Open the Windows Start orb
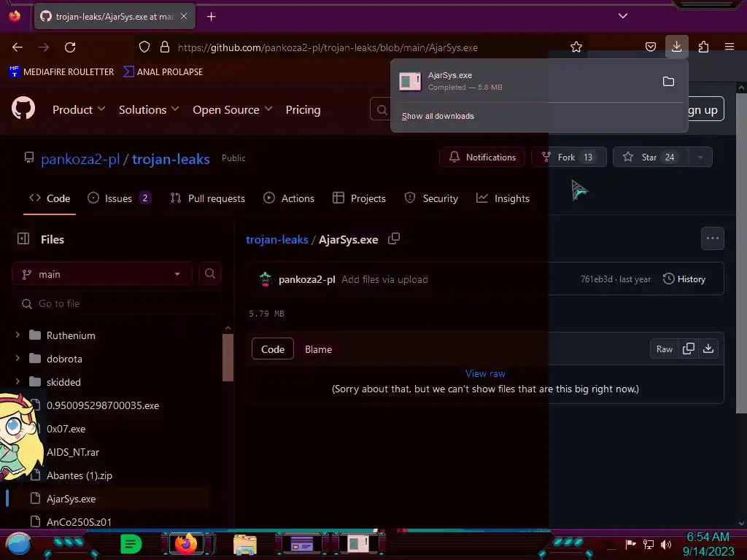Viewport: 747px width, 560px height. pos(18,545)
